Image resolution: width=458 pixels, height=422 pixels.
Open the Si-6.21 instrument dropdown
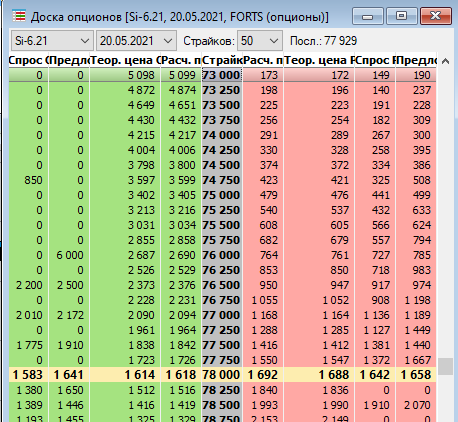[x=52, y=41]
